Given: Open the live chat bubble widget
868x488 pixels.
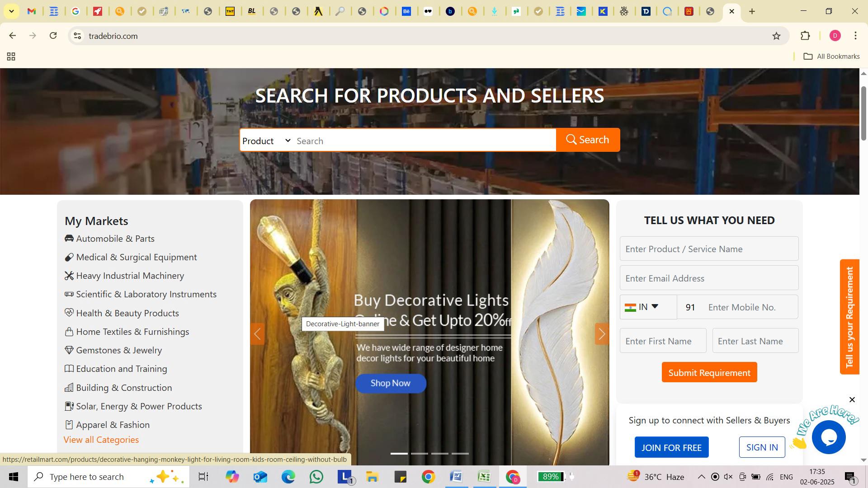Looking at the screenshot, I should [828, 437].
